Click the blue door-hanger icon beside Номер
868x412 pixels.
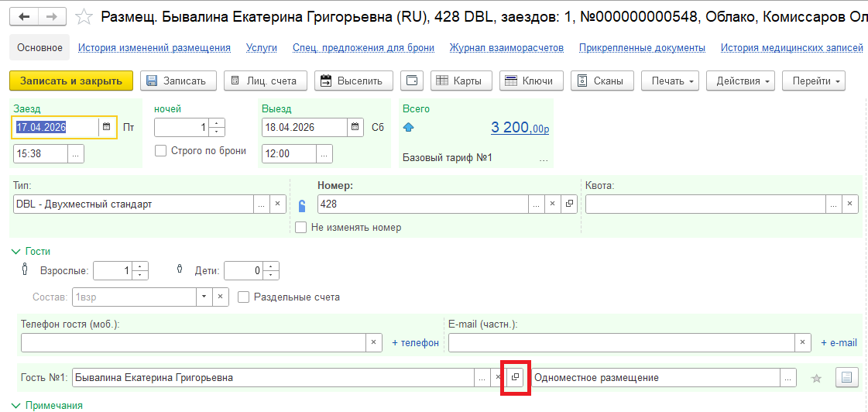pos(302,205)
